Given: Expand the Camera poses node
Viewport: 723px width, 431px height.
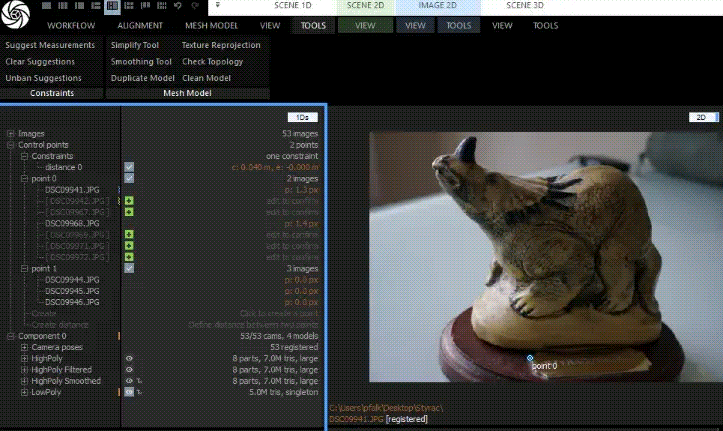Looking at the screenshot, I should coord(24,347).
